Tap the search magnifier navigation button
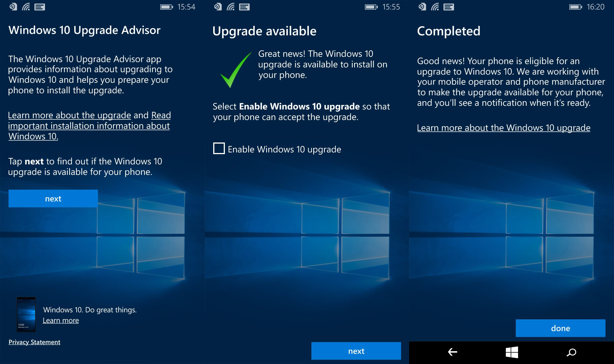614x364 pixels. [x=571, y=353]
